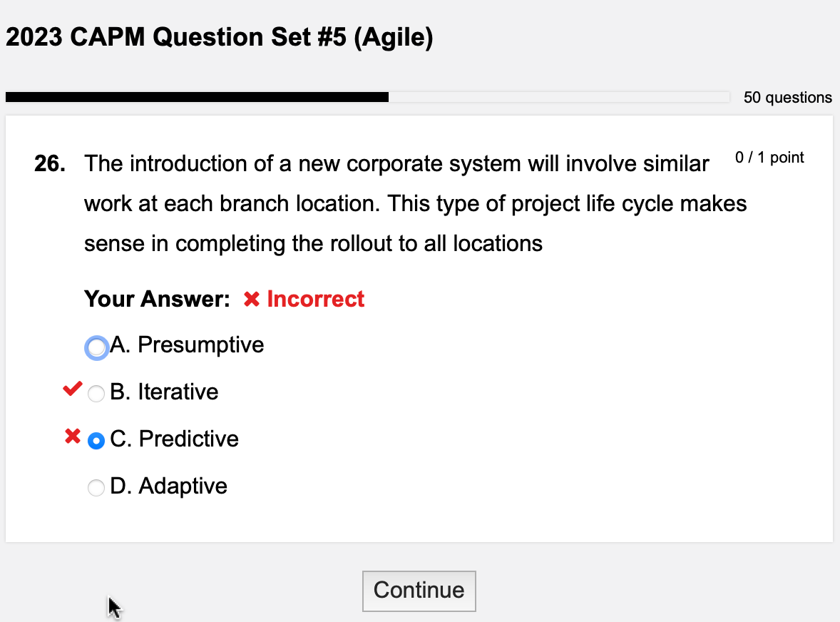Screen dimensions: 840x622
Task: Click the 50 questions label
Action: (787, 97)
